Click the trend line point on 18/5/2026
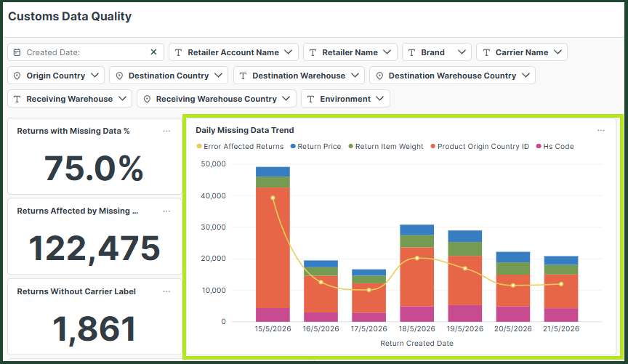 click(417, 258)
